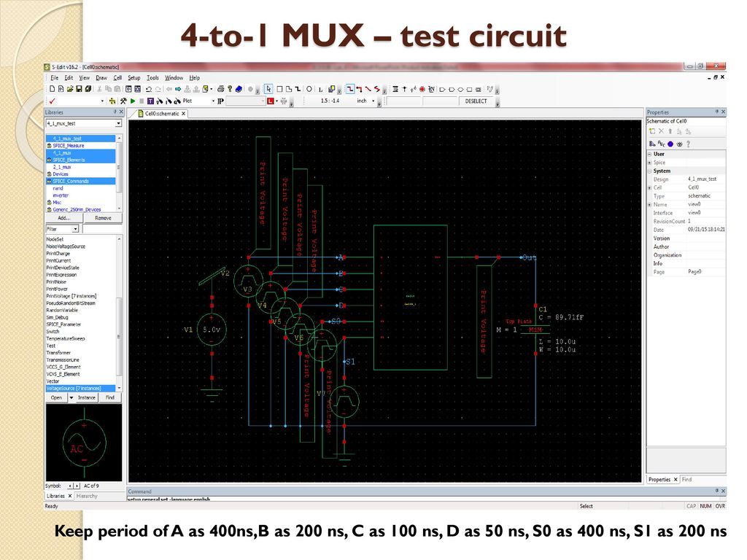Select the Generic_250nm_Devices library
This screenshot has width=747, height=560.
pyautogui.click(x=77, y=209)
